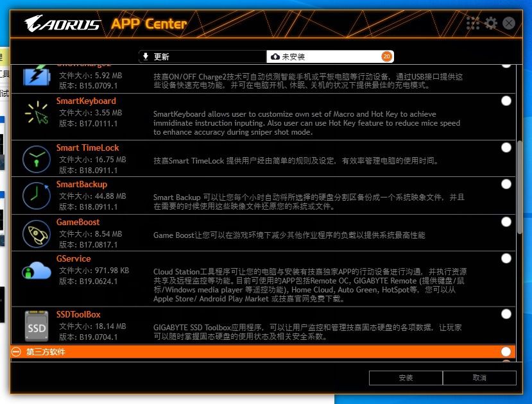Select the GameBoost install radio button
The height and width of the screenshot is (404, 532).
506,222
